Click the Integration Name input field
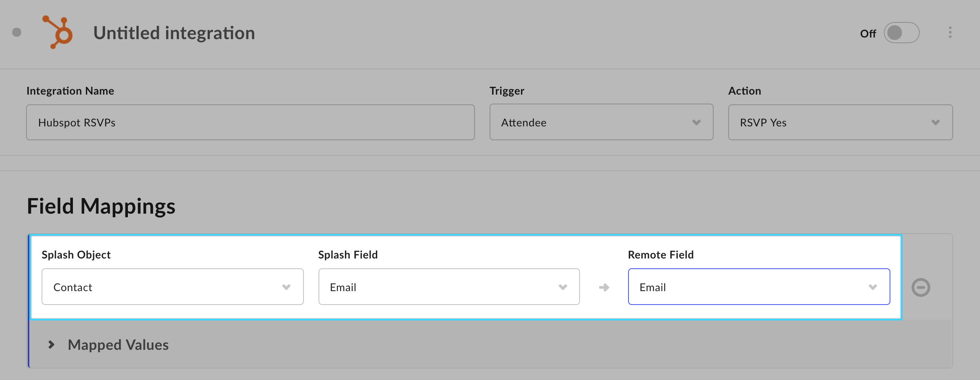 pos(250,122)
